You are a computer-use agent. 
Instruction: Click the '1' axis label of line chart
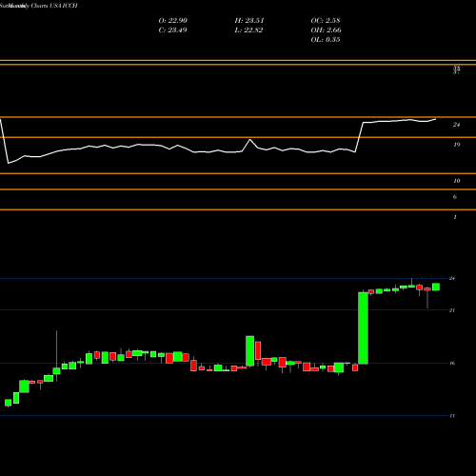tap(455, 217)
